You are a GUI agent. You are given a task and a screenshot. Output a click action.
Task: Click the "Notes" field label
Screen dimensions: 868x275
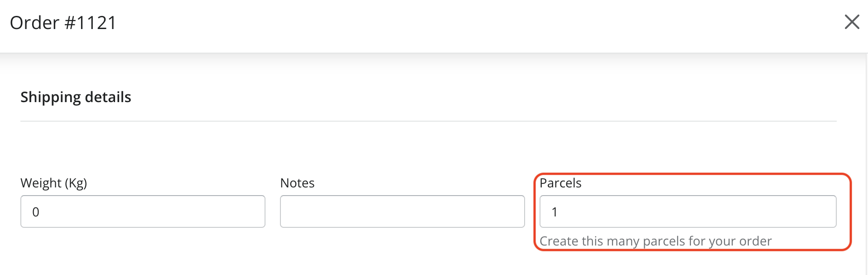click(x=297, y=183)
